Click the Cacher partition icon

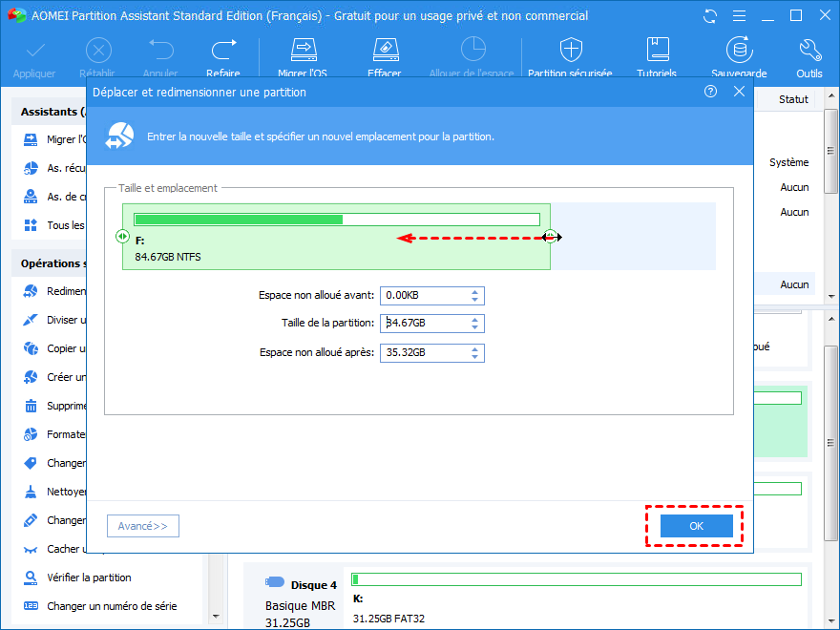pyautogui.click(x=31, y=549)
